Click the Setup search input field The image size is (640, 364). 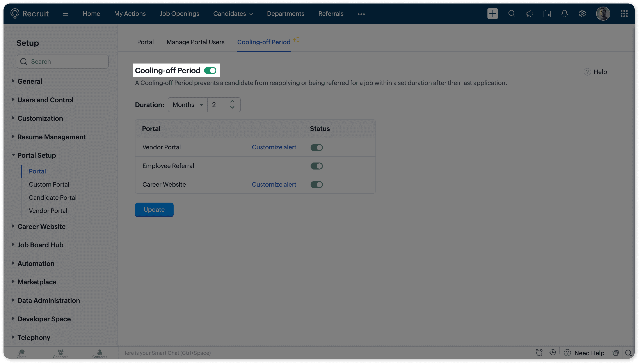click(62, 62)
